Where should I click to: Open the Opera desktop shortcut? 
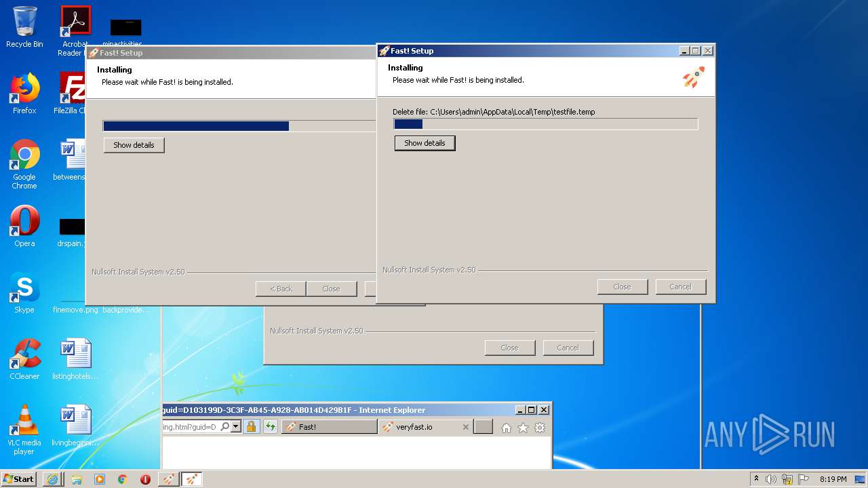[x=24, y=226]
